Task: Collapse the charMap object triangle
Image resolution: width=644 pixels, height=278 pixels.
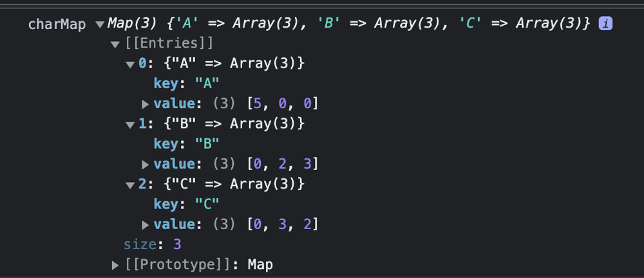Action: pos(99,24)
